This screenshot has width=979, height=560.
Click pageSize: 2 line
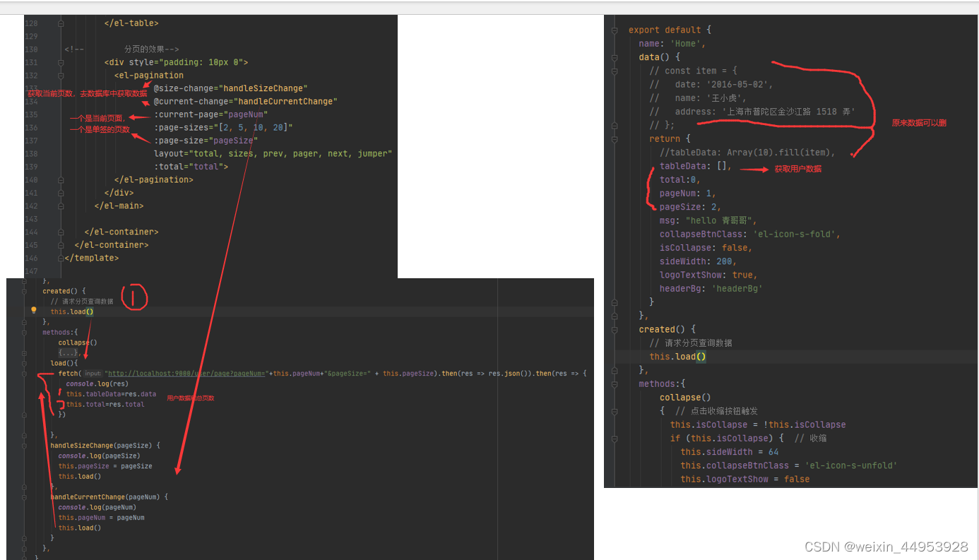pos(691,207)
